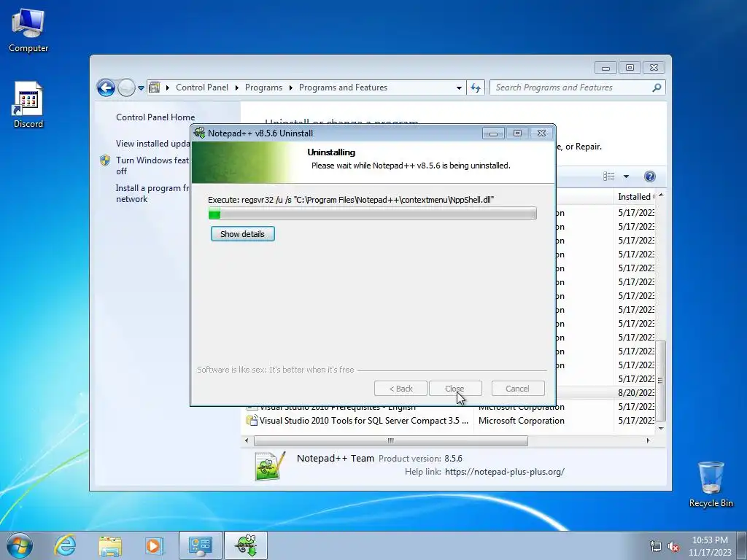Click the muted volume tray icon

pyautogui.click(x=673, y=547)
